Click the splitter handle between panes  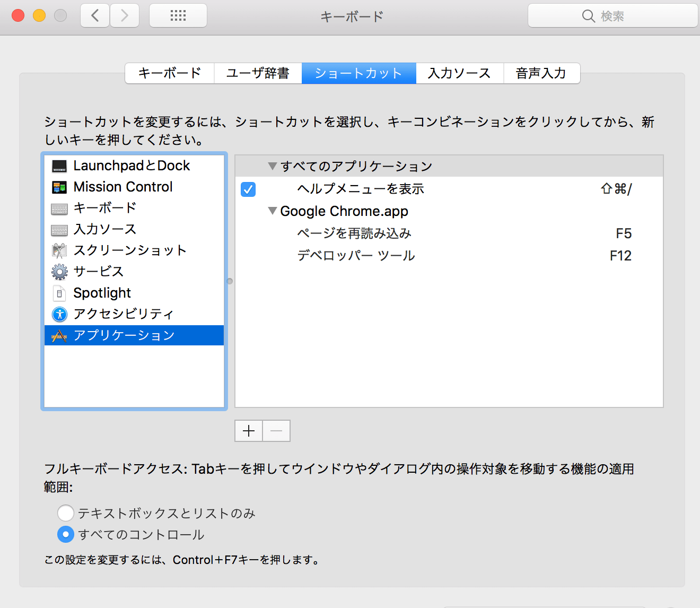(230, 281)
